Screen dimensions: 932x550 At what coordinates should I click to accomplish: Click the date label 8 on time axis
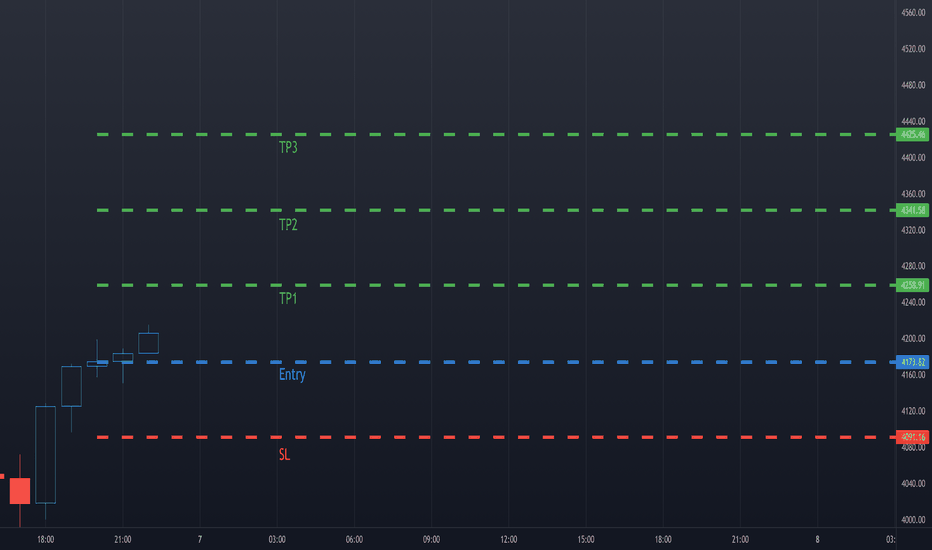pos(817,539)
